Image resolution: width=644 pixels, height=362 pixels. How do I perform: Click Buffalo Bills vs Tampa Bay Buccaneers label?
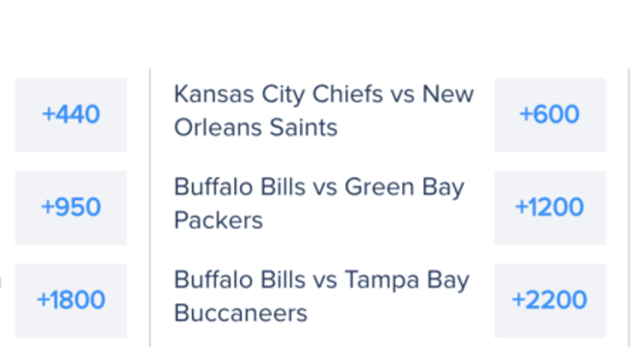[x=322, y=297]
